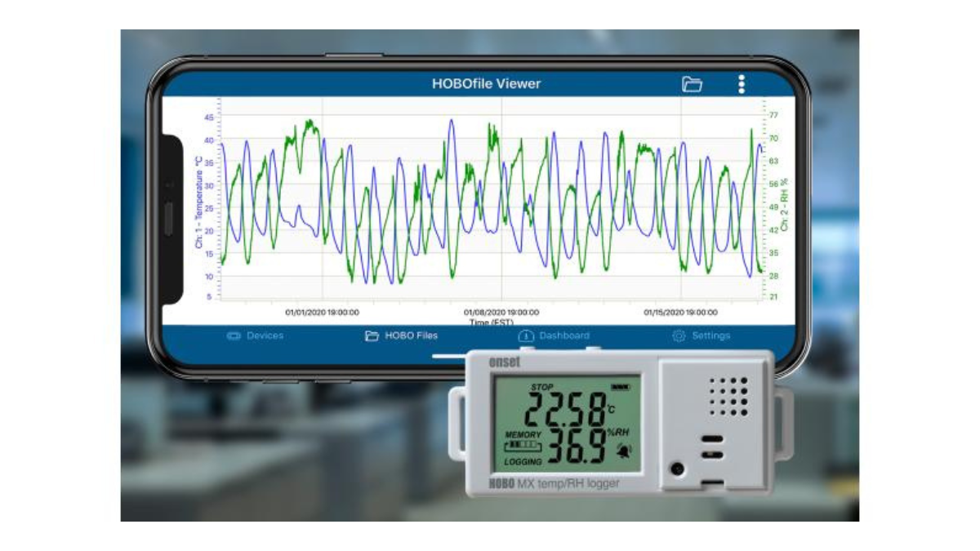This screenshot has width=980, height=551.
Task: Click the logger's round front button
Action: click(678, 469)
